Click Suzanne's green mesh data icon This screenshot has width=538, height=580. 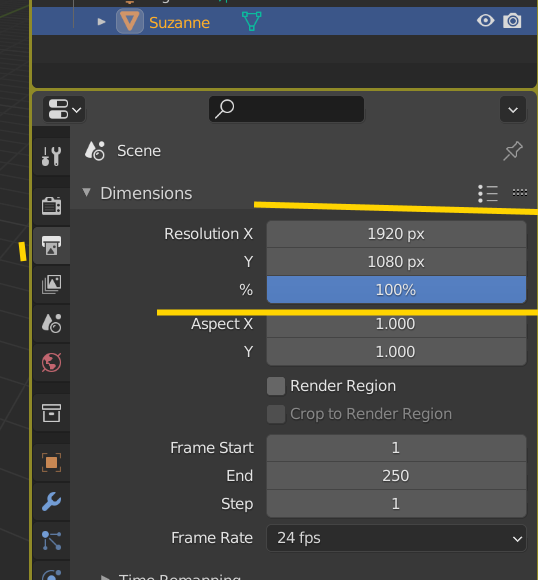pyautogui.click(x=252, y=21)
